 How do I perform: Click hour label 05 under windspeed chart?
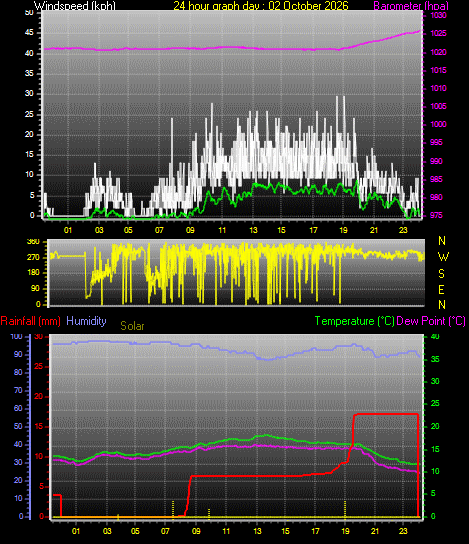click(x=128, y=230)
